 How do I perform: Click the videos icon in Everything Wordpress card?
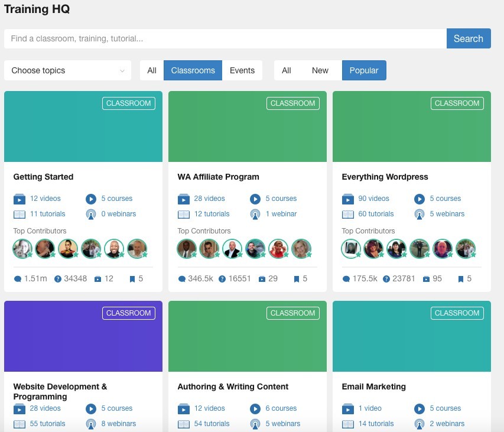tap(348, 199)
